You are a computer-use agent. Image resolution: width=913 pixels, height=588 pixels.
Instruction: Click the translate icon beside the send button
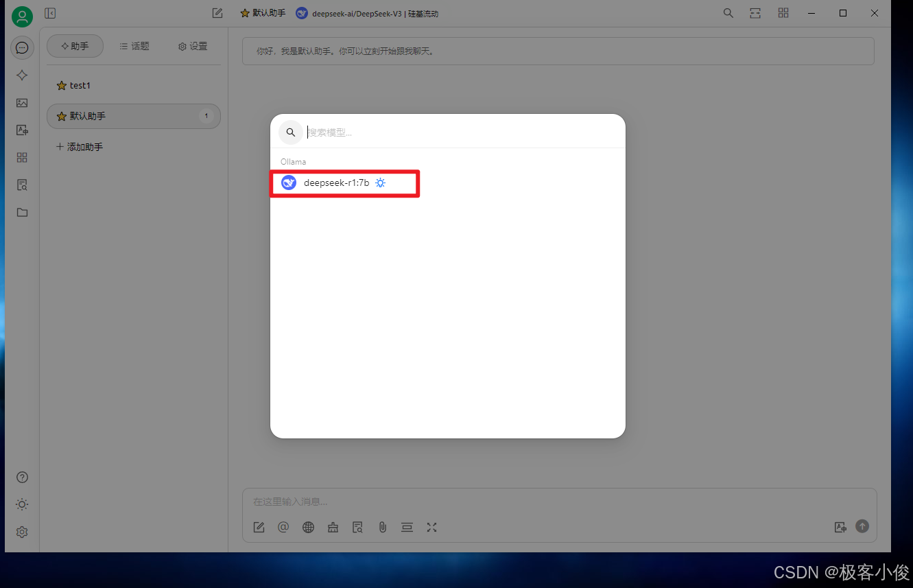[840, 527]
